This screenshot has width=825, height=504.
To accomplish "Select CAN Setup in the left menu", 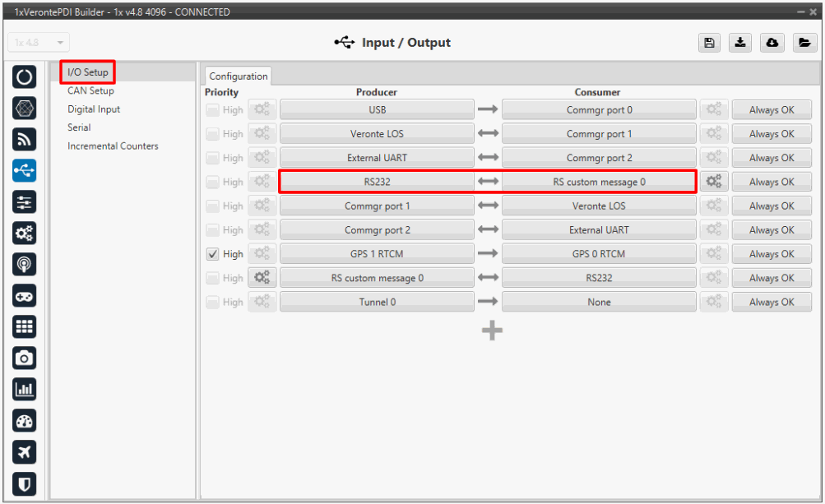I will coord(90,91).
